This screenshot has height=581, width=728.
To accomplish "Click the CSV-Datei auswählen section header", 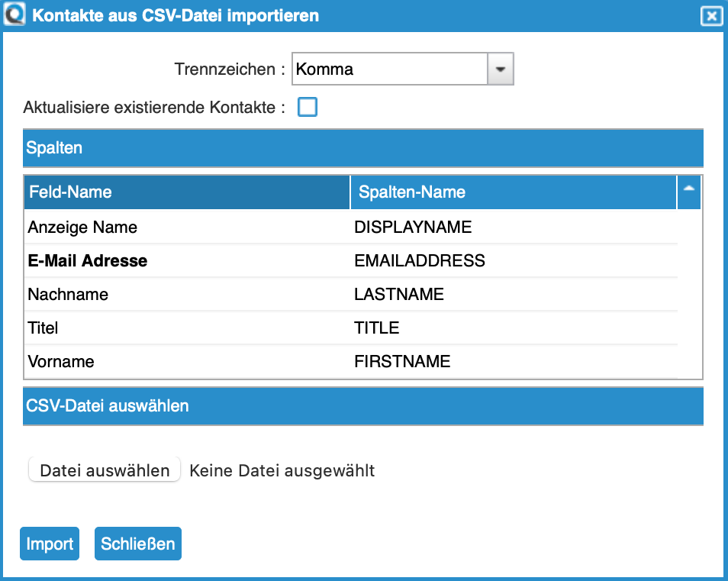I will (362, 406).
